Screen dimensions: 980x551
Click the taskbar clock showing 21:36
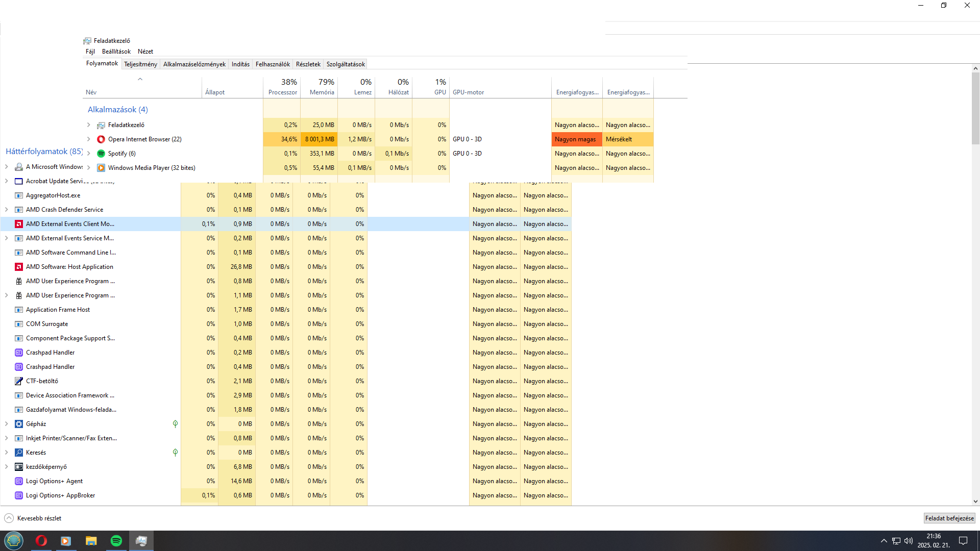click(934, 541)
